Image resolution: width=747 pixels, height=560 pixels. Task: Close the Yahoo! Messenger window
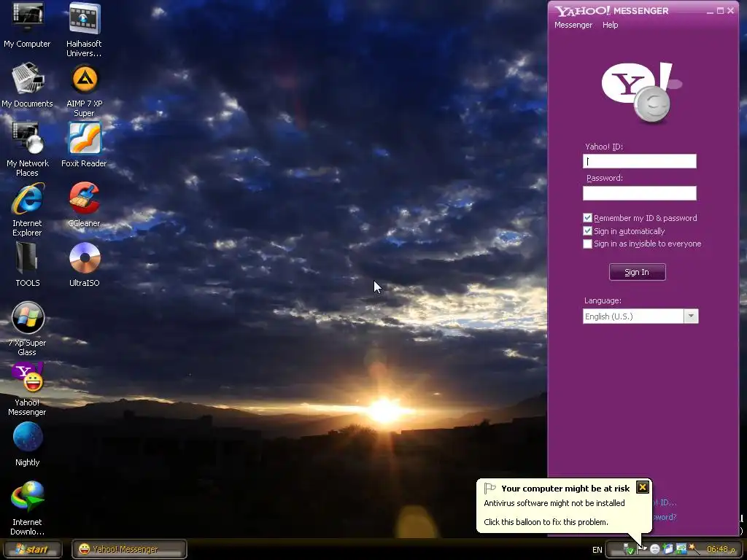[x=731, y=10]
